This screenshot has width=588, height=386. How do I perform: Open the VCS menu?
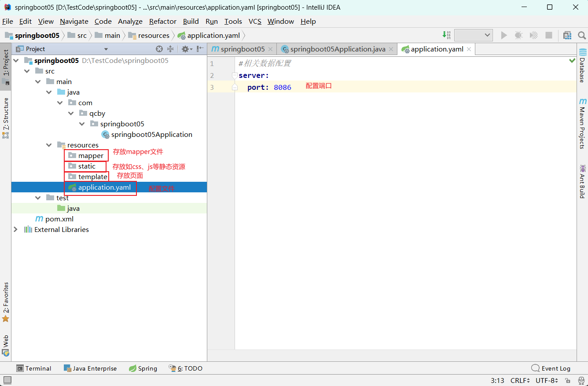[255, 21]
